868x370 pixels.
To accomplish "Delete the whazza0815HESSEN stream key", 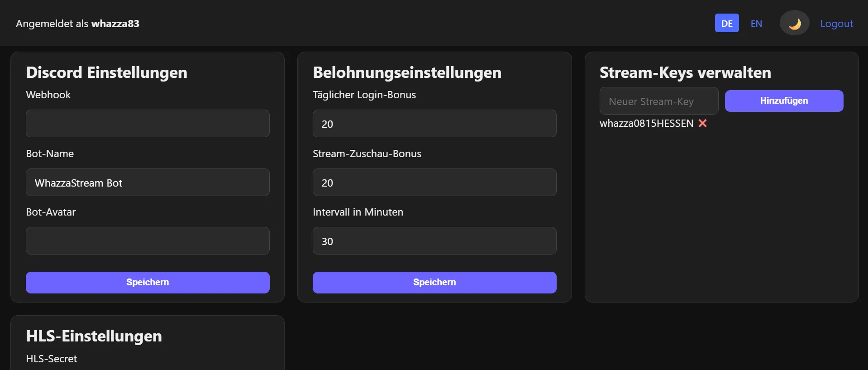I will tap(702, 123).
